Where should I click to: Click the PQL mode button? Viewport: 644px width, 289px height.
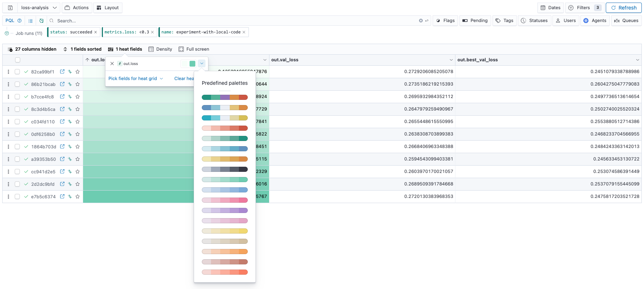(x=10, y=21)
